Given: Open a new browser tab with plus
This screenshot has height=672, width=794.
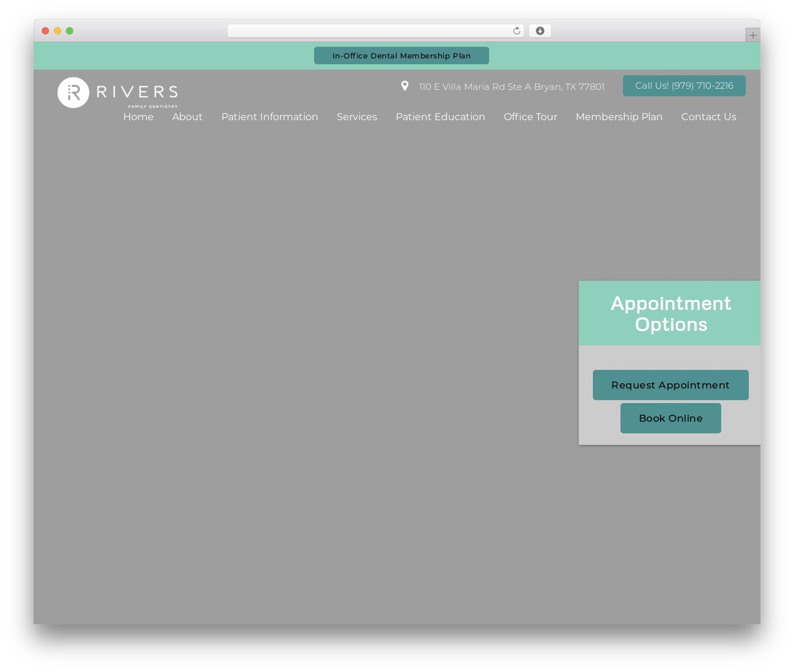Looking at the screenshot, I should click(752, 35).
